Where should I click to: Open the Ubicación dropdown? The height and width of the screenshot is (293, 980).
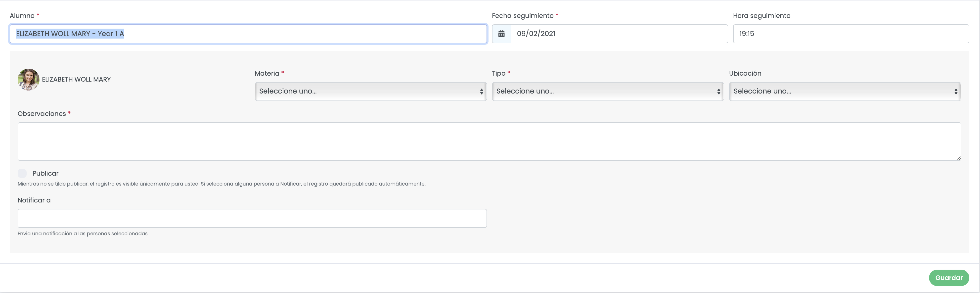tap(845, 91)
